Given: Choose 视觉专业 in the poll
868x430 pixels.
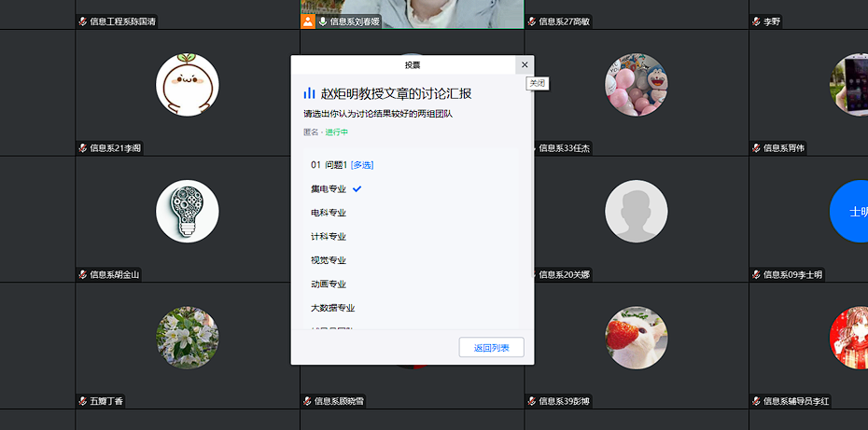Looking at the screenshot, I should tap(329, 260).
